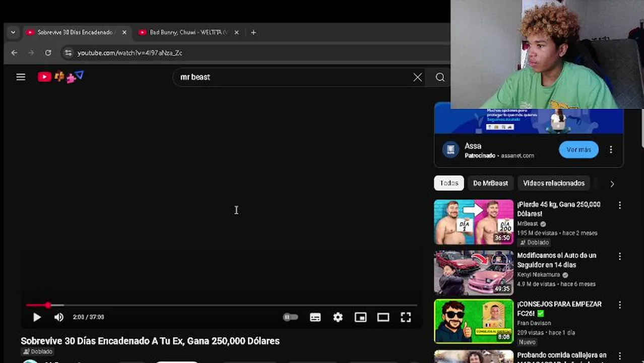Select the Videos relacionados chip
This screenshot has height=363, width=644.
[x=553, y=183]
